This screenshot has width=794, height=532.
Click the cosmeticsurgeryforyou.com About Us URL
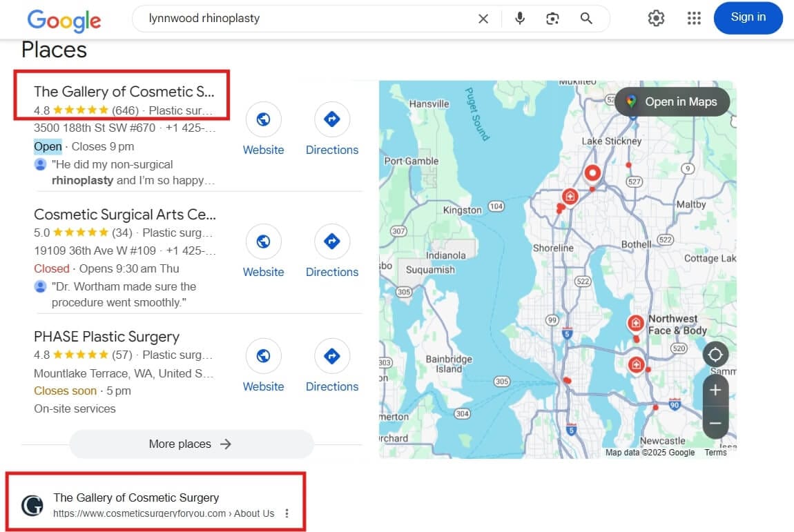tap(164, 513)
